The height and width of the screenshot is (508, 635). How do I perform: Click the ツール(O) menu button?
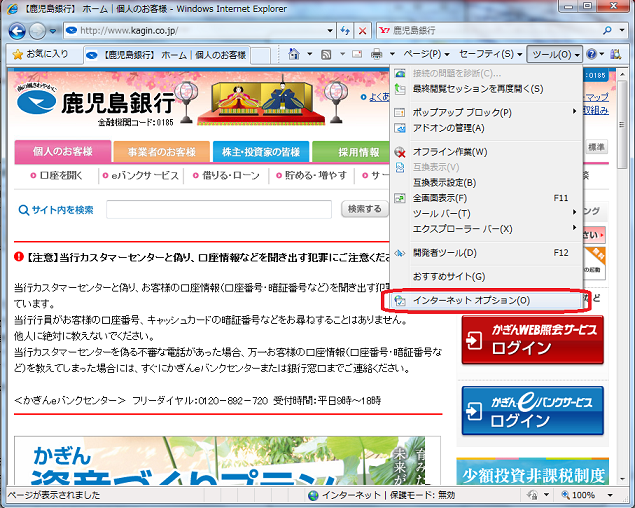click(554, 54)
